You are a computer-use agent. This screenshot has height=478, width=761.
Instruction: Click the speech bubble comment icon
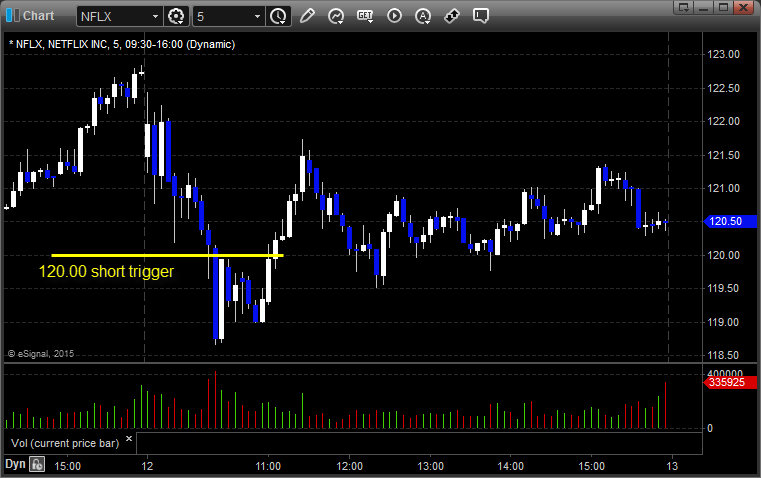(480, 16)
